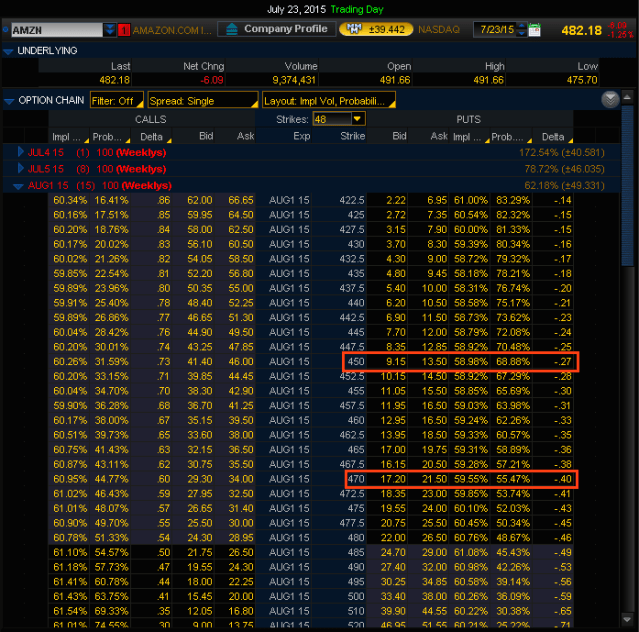
Task: Click the 495 strike call bid 18.00
Action: coord(199,581)
